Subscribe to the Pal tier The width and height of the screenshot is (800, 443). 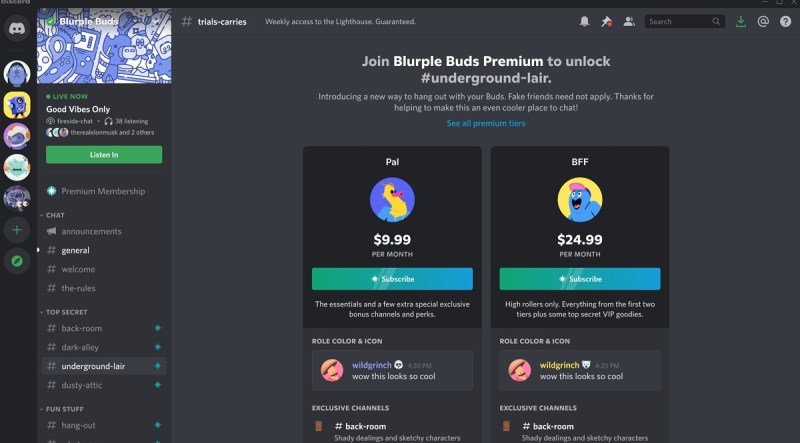[x=392, y=279]
